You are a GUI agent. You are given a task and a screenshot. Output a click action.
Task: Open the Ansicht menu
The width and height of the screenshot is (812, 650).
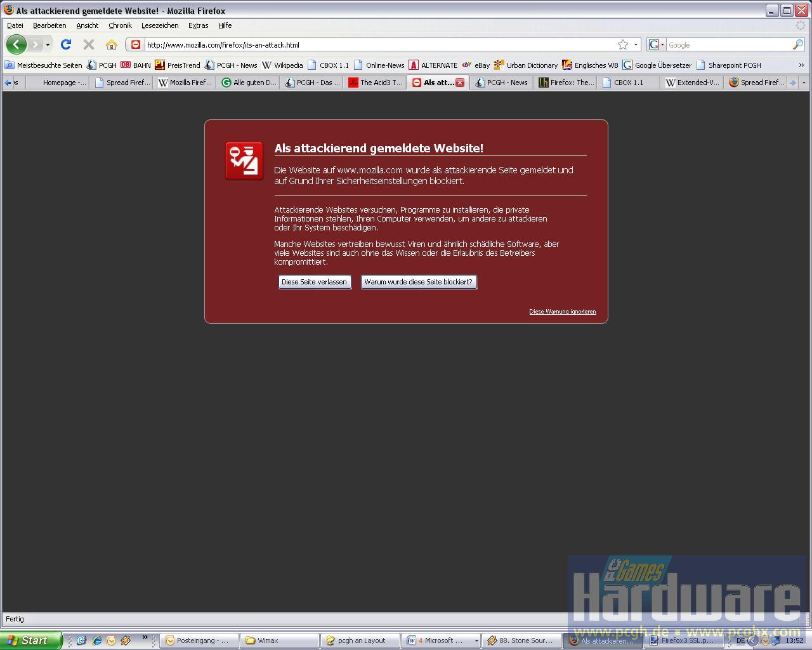click(x=88, y=25)
